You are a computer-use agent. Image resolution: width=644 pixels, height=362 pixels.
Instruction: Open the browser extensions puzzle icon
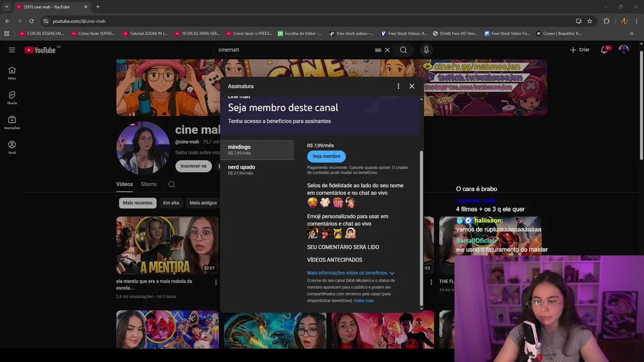click(606, 21)
